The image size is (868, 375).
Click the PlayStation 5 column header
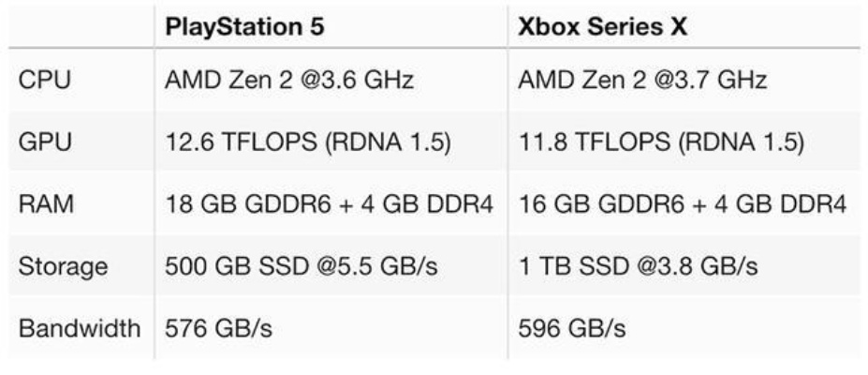point(244,26)
